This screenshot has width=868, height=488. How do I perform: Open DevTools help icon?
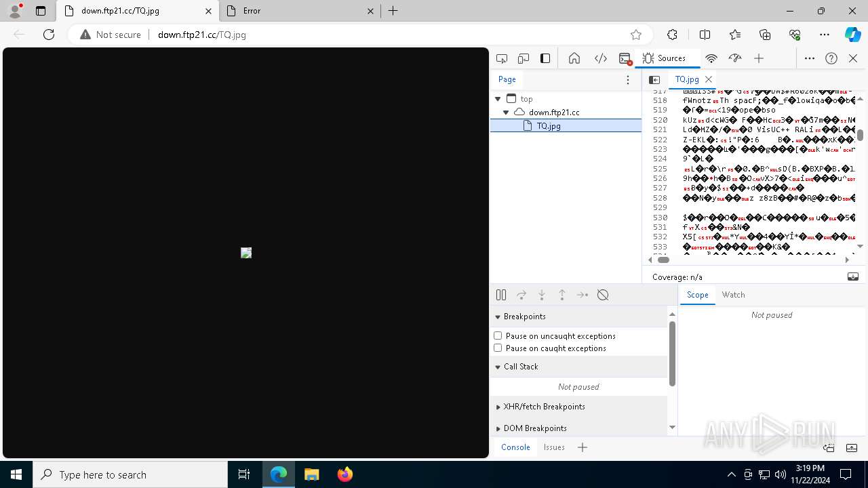point(831,58)
